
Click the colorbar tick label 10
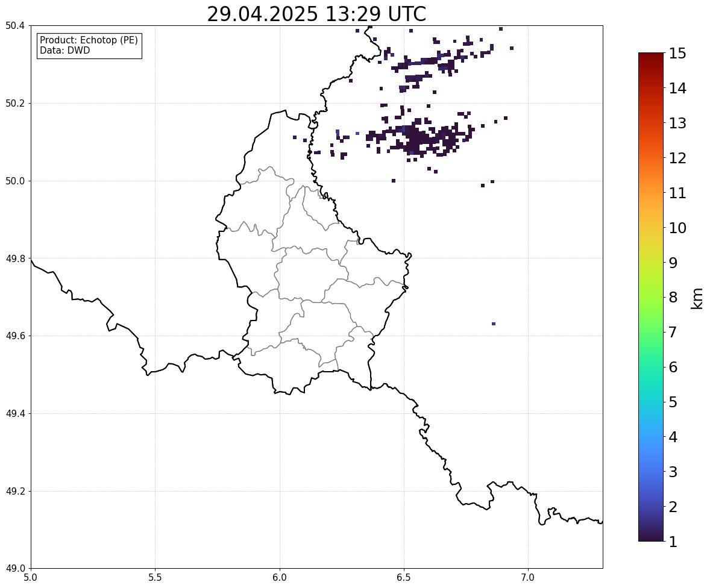coord(677,228)
